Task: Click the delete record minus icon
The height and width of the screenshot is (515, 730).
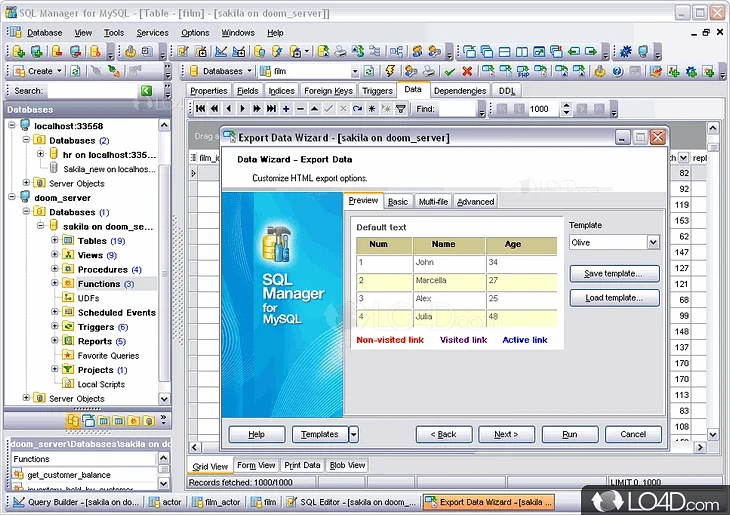Action: pos(300,109)
